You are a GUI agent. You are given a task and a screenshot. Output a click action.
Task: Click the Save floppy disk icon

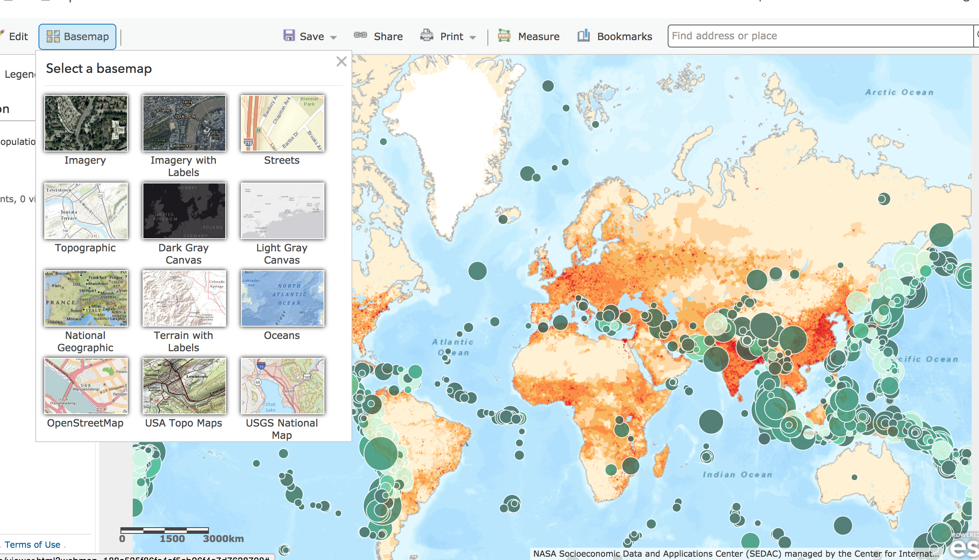click(289, 36)
